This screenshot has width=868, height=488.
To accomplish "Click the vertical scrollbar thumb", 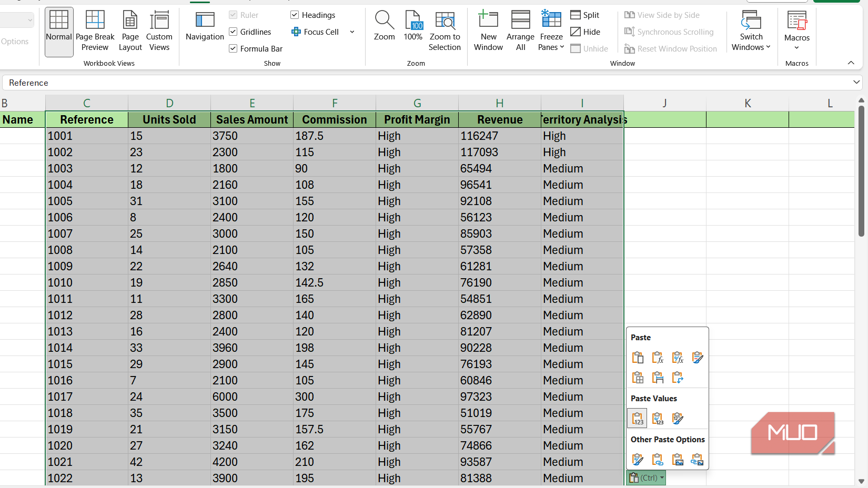I will 861,171.
